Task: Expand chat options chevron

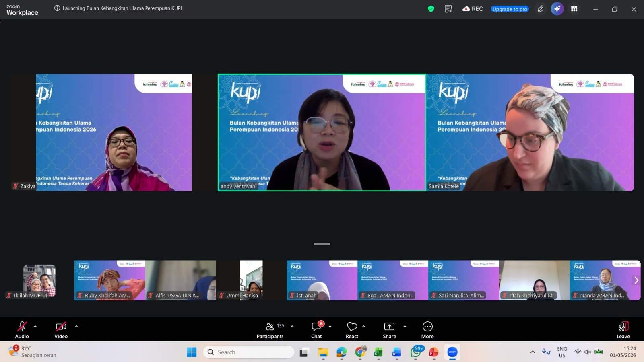Action: (330, 327)
